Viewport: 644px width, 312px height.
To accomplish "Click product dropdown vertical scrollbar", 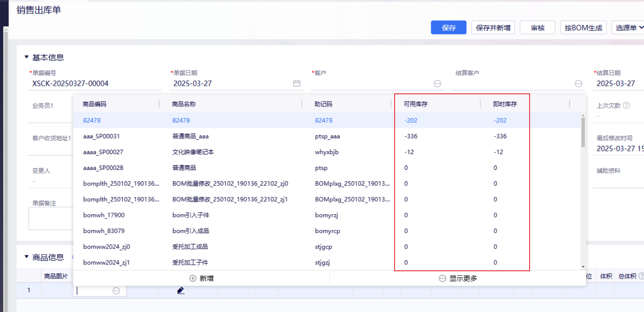I will (583, 133).
